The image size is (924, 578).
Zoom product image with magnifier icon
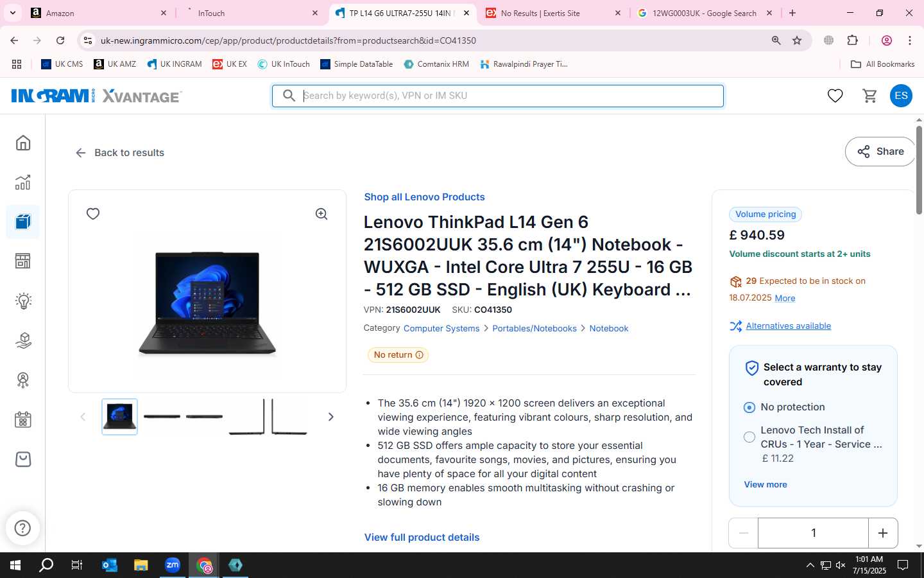321,214
